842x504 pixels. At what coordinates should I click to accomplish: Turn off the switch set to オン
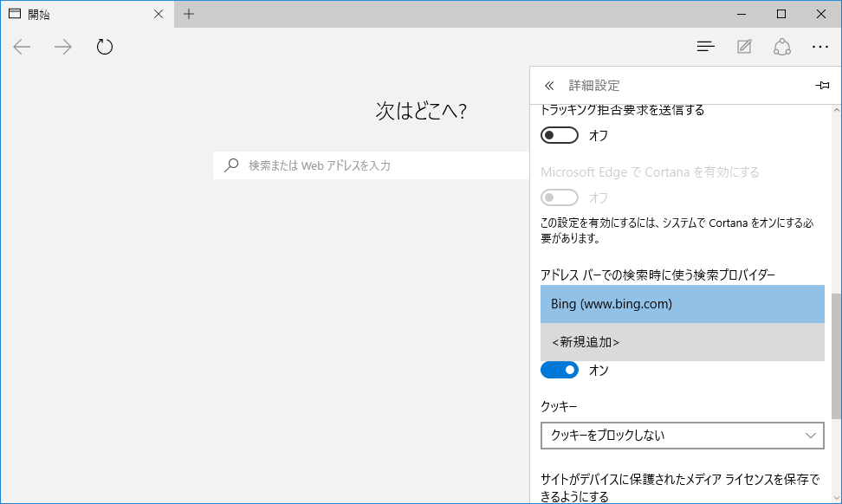point(559,371)
